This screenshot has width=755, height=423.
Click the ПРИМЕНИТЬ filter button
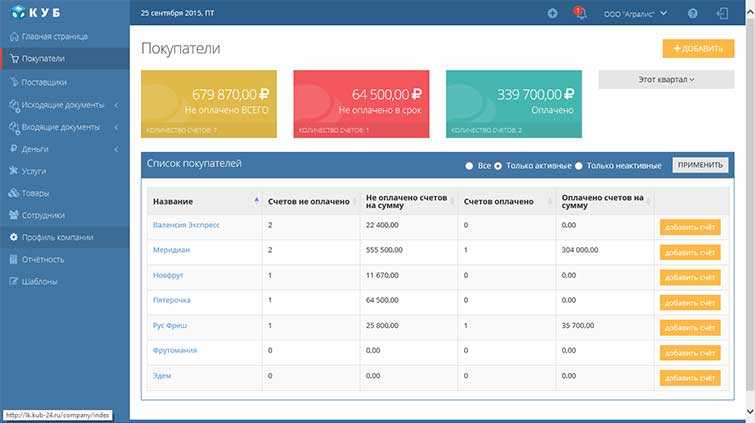point(700,165)
